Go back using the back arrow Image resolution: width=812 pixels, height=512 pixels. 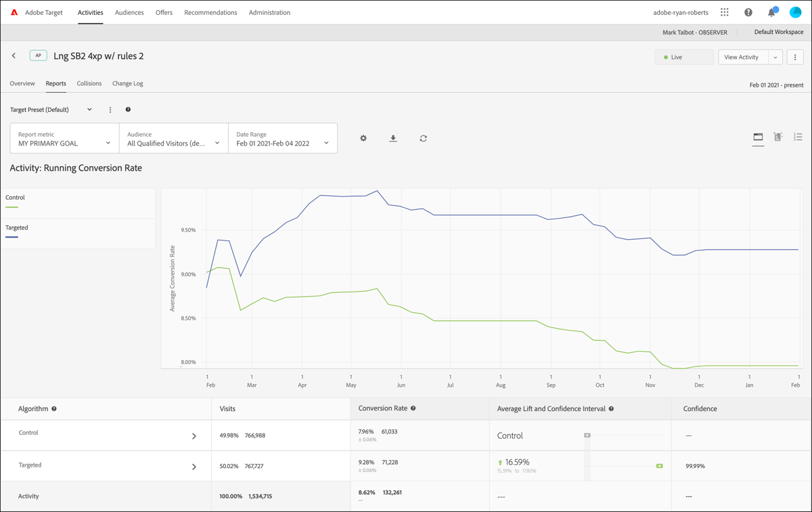tap(14, 56)
